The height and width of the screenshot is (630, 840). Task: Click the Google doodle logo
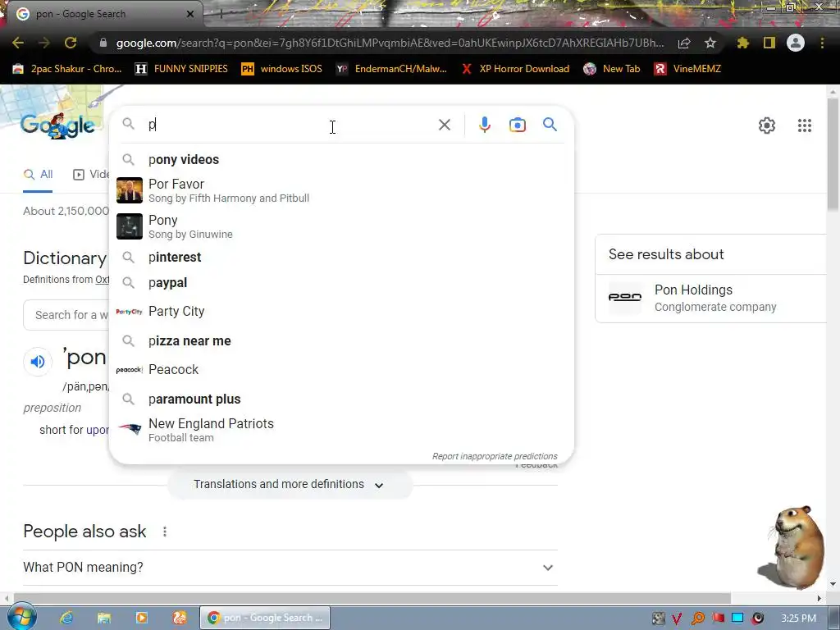(58, 125)
